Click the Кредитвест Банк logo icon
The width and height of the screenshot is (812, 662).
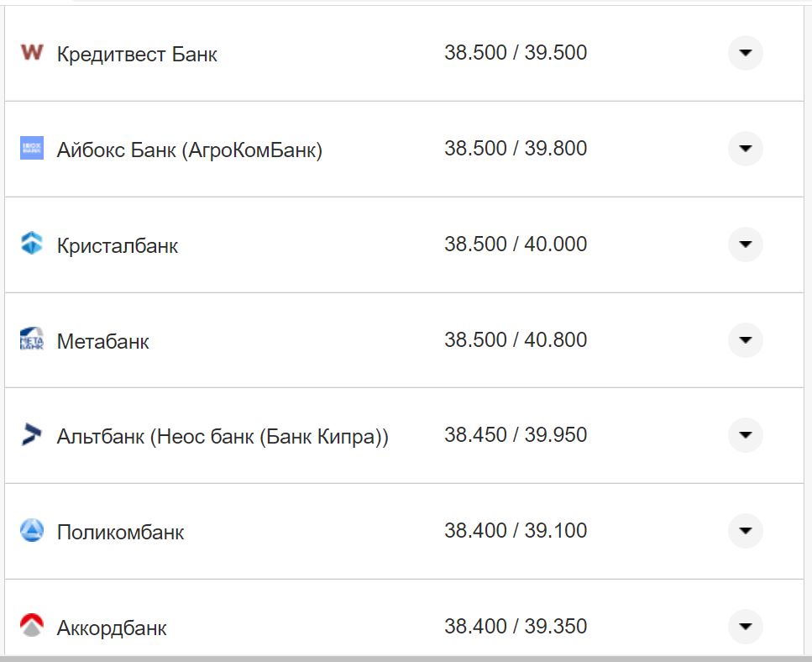coord(31,53)
